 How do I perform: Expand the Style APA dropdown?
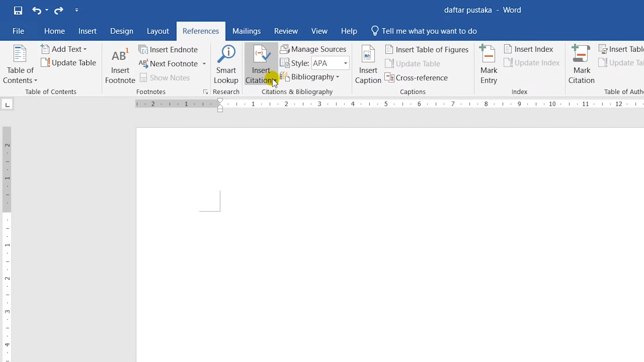point(345,63)
